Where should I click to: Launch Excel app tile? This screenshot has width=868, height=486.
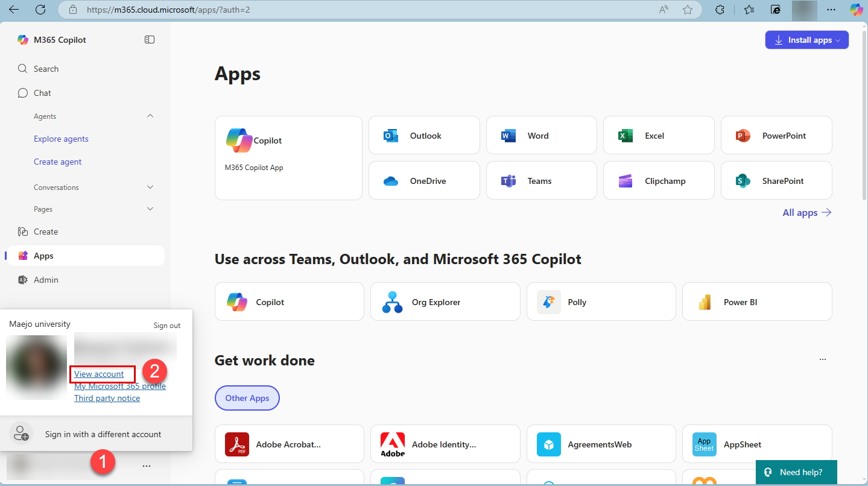coord(659,136)
